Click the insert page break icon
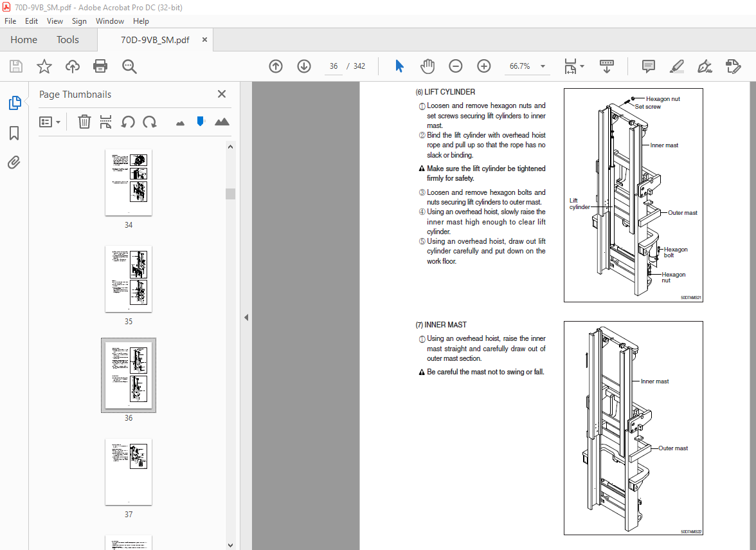The height and width of the screenshot is (550, 756). pyautogui.click(x=105, y=122)
